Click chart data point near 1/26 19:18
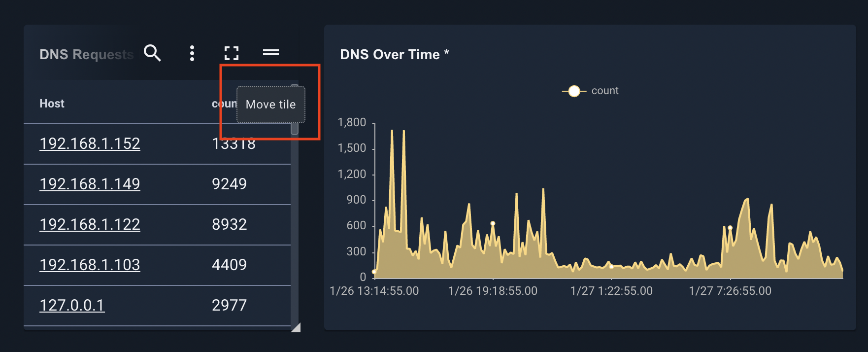Viewport: 868px width, 352px height. (493, 223)
